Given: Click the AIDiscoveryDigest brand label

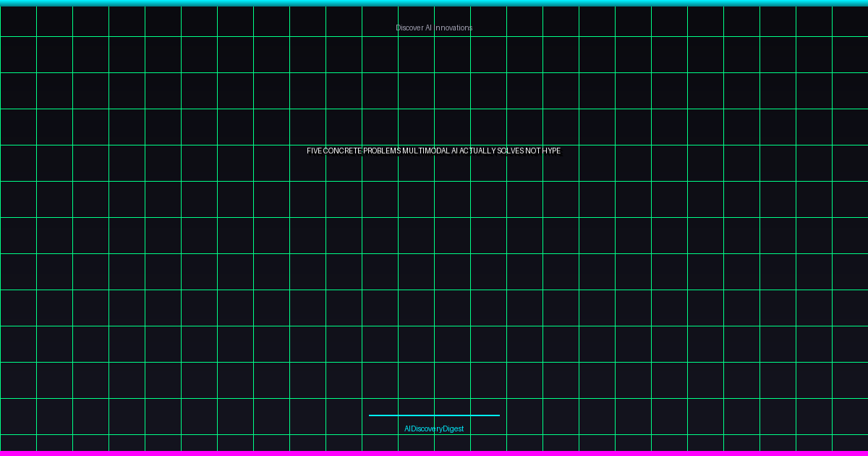Looking at the screenshot, I should coord(434,428).
